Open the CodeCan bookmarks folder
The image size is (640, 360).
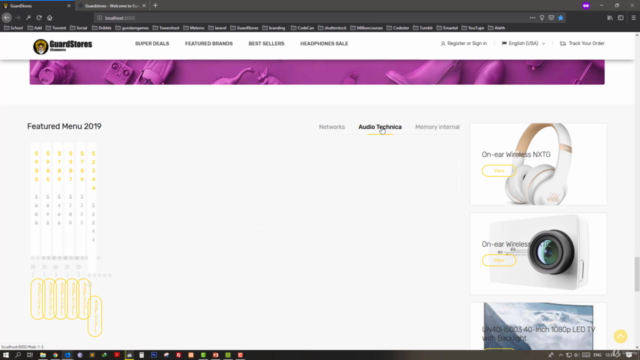[x=302, y=28]
